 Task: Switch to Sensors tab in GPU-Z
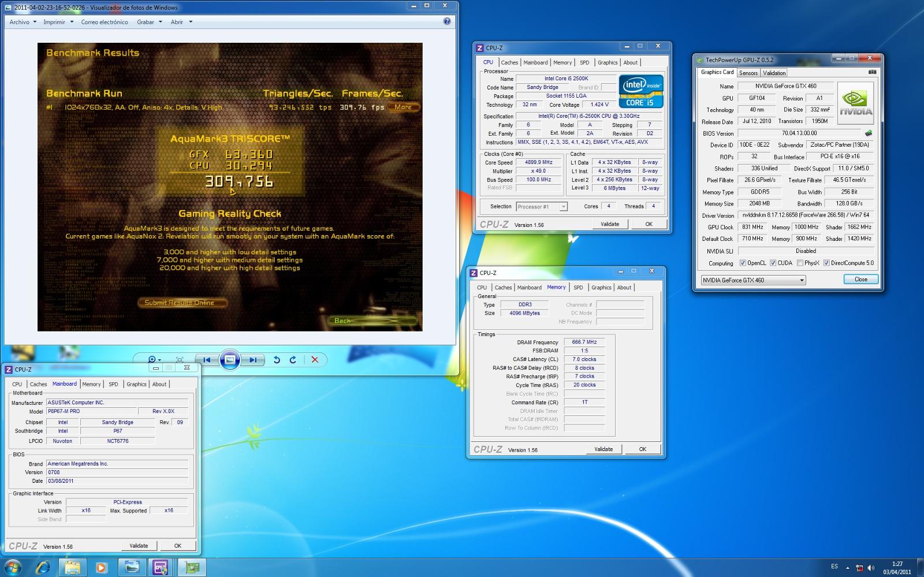748,73
